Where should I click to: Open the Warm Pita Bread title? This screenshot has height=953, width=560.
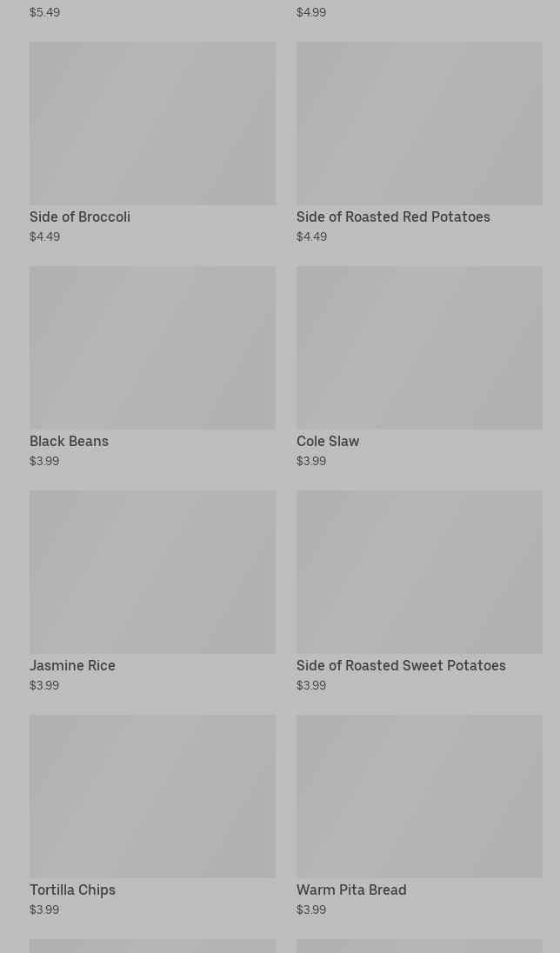click(x=351, y=890)
